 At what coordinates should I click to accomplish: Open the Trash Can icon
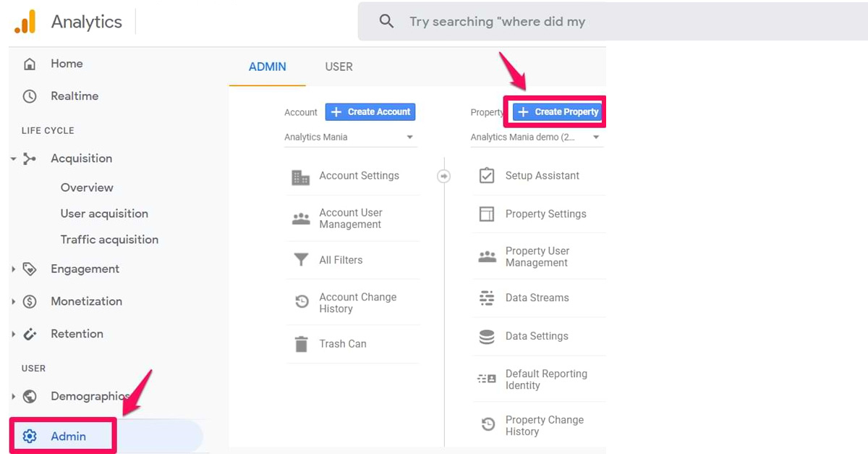(x=301, y=344)
